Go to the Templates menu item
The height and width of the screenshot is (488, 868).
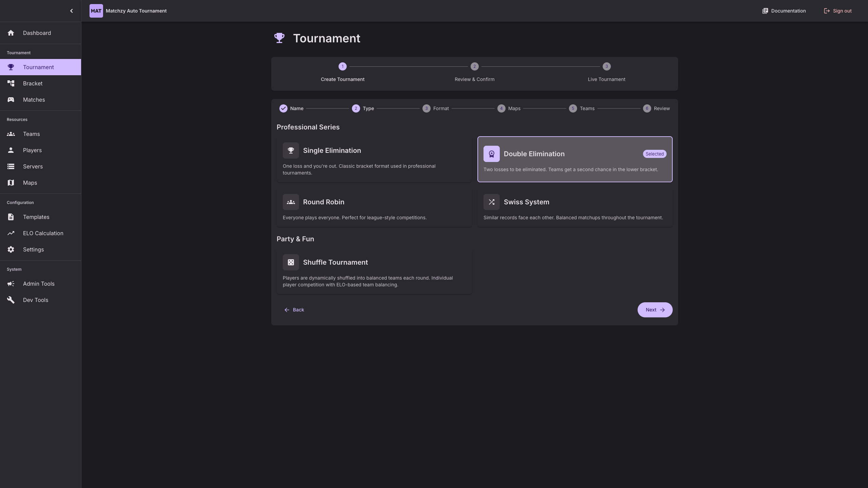(x=36, y=217)
